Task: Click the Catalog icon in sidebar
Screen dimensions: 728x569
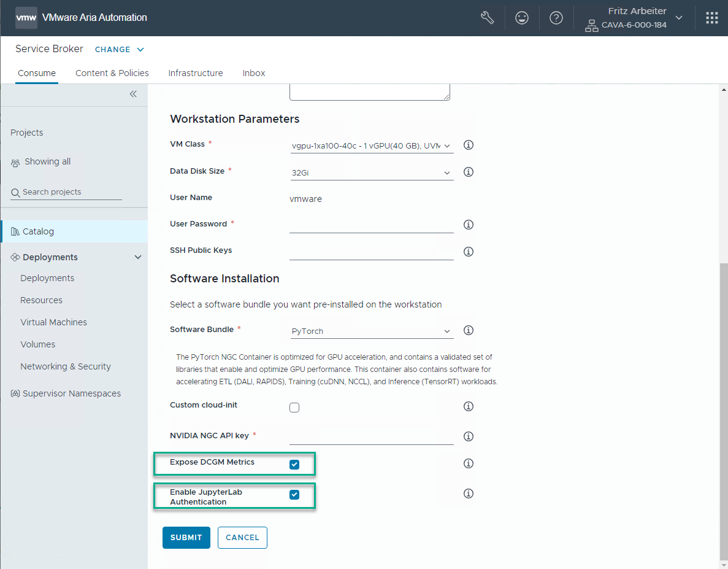Action: [15, 231]
